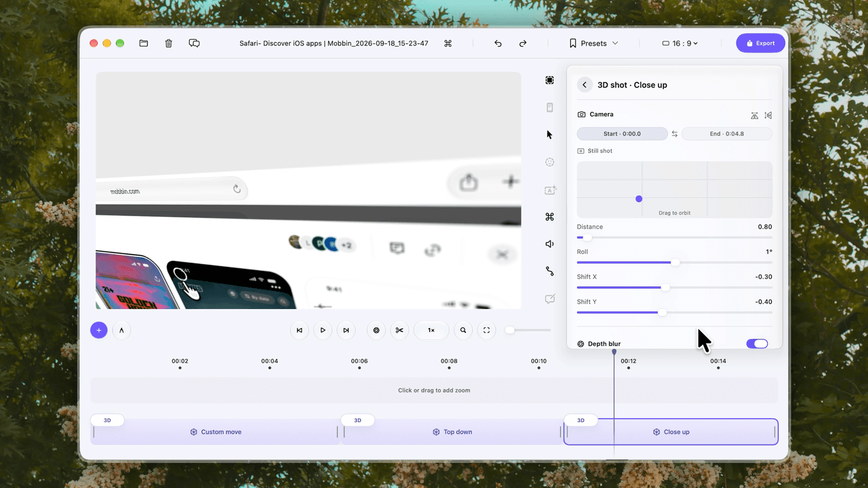Click the zoom track to add zoom
The width and height of the screenshot is (868, 488).
[434, 390]
